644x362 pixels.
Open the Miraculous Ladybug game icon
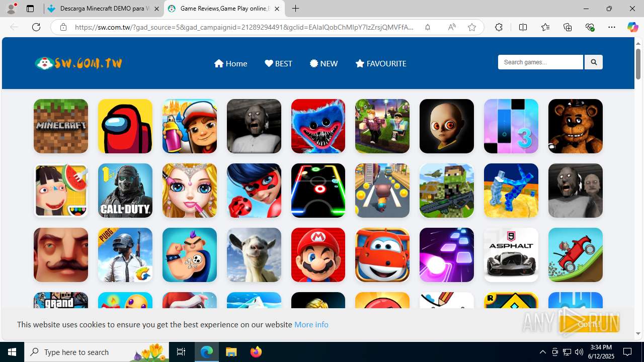[x=254, y=191]
